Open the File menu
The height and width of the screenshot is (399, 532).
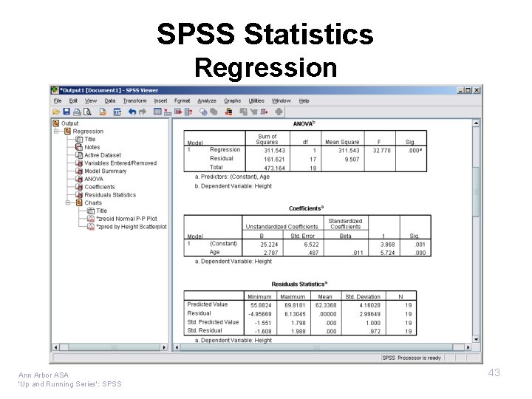click(x=58, y=100)
